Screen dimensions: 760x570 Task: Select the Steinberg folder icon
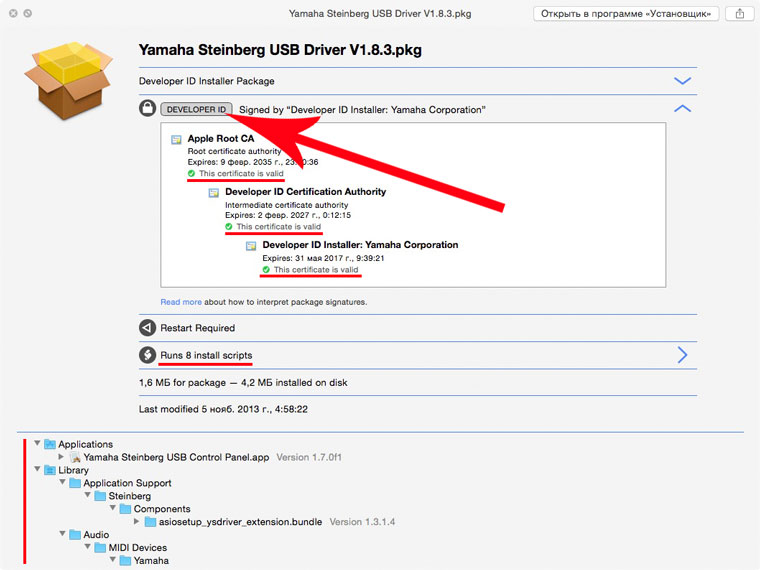coord(100,496)
